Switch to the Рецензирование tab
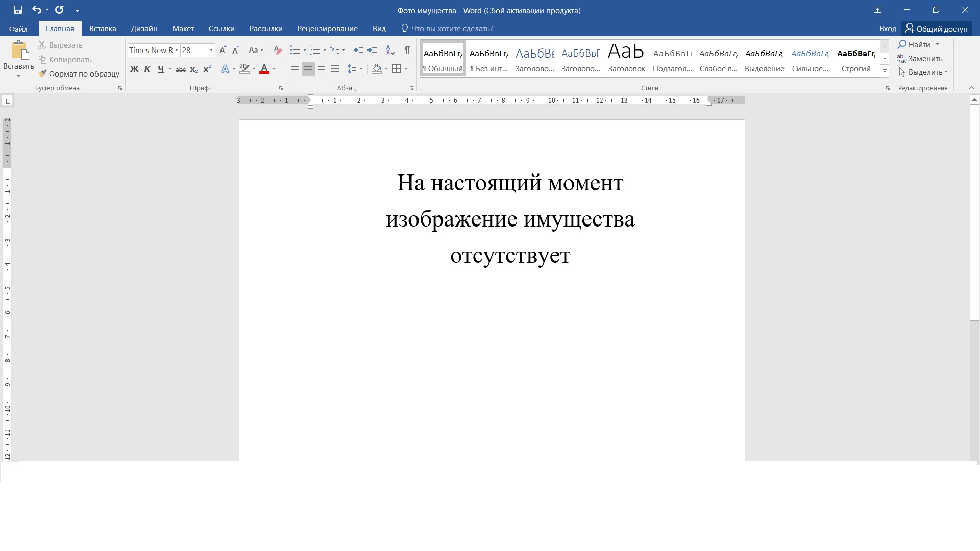 pos(328,29)
